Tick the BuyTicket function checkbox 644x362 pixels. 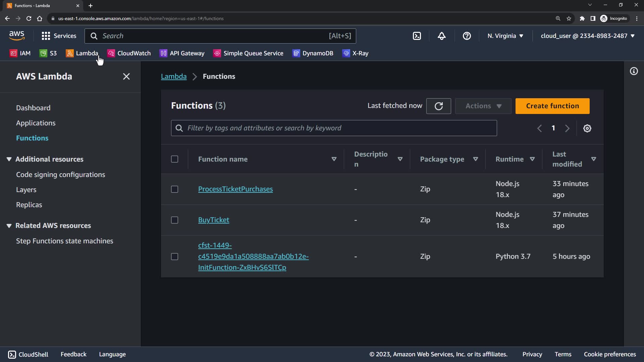click(174, 220)
